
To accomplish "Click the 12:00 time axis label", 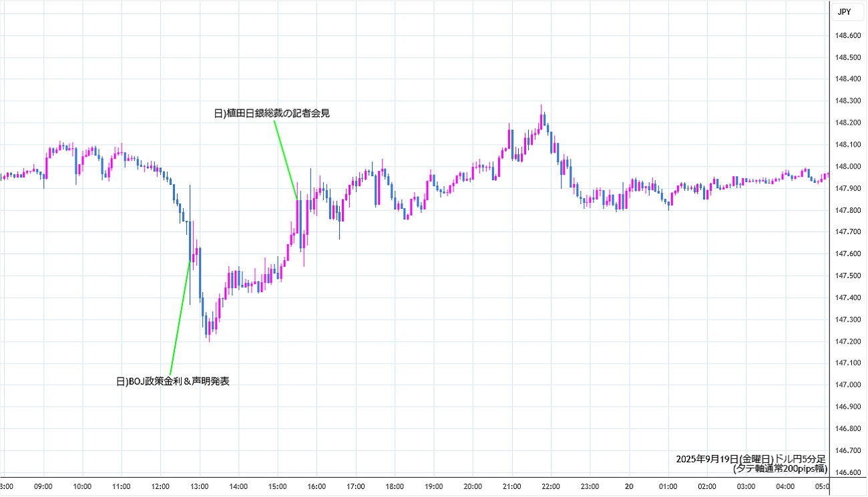I will click(x=161, y=486).
